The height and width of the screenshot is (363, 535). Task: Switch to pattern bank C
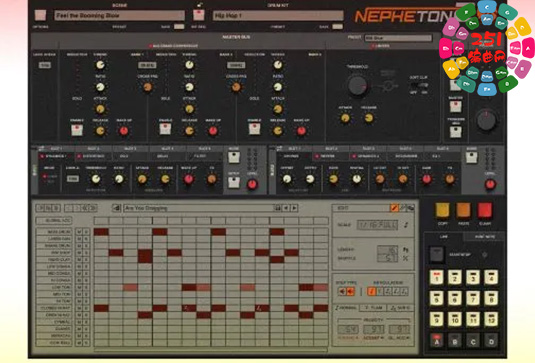click(x=473, y=340)
